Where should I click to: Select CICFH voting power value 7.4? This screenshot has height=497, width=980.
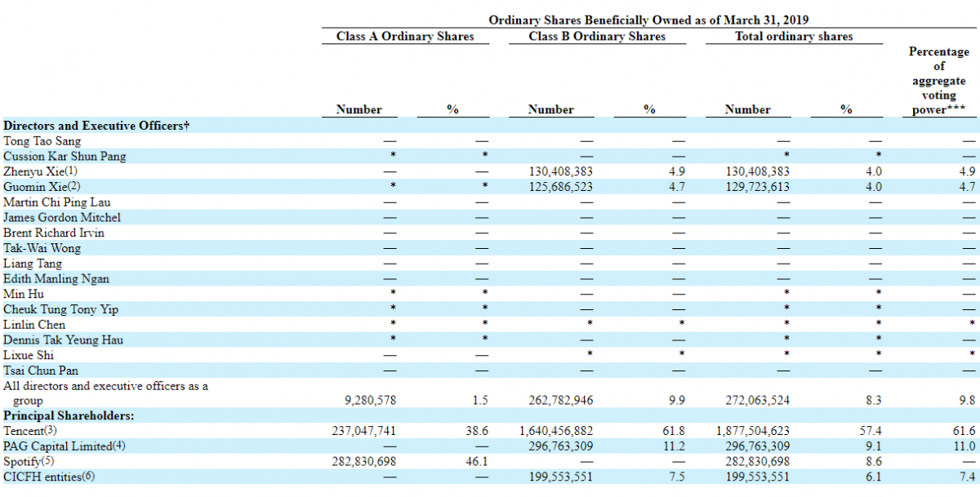pyautogui.click(x=967, y=477)
